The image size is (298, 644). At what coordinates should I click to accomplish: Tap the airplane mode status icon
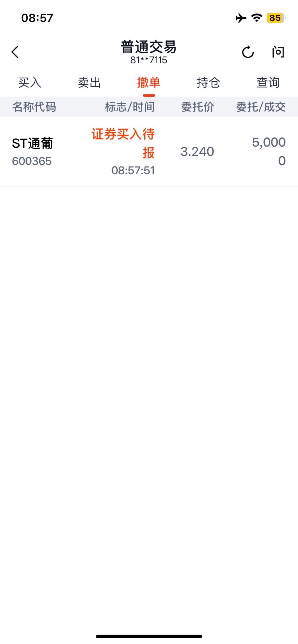(x=241, y=18)
